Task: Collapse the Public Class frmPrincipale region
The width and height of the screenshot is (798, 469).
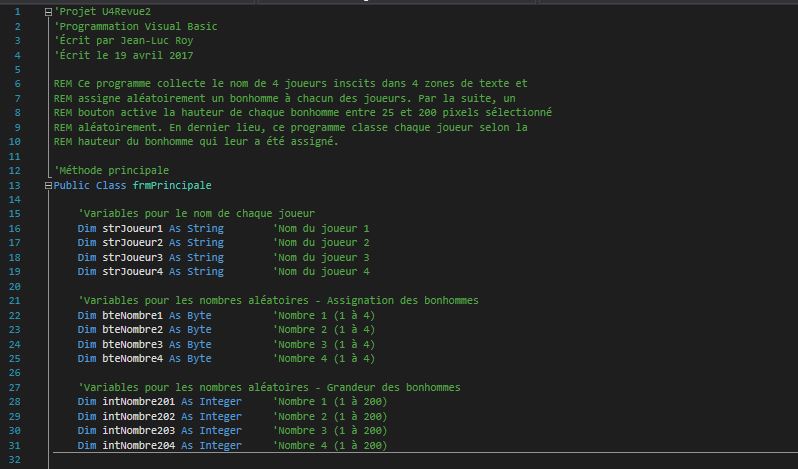Action: point(48,186)
